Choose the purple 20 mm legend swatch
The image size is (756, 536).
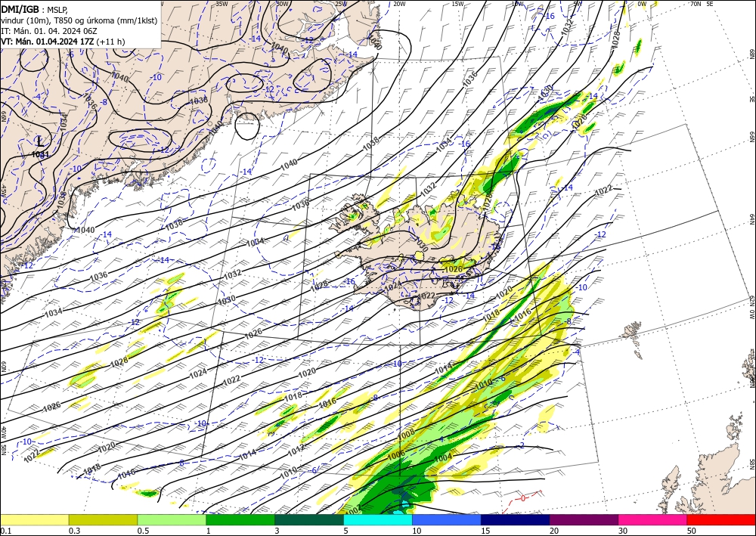coord(584,519)
